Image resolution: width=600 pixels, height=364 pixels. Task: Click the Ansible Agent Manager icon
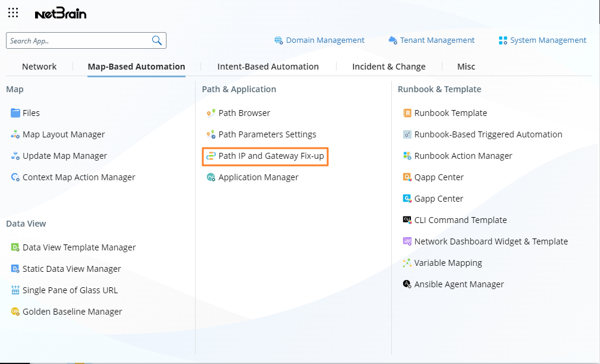[x=407, y=284]
